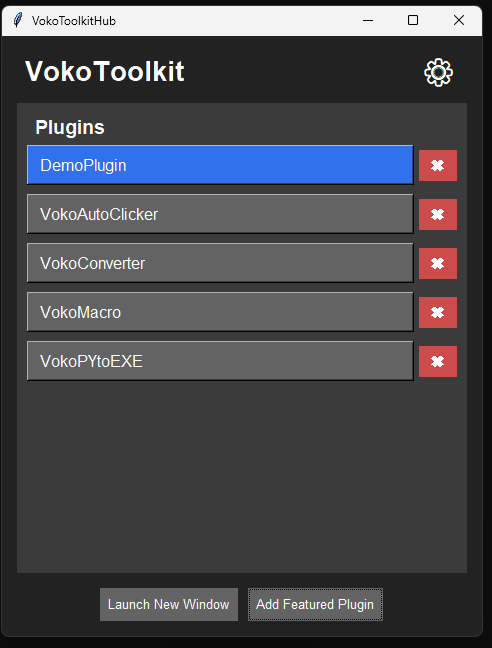Click the Plugins section heading
The height and width of the screenshot is (648, 492).
click(x=70, y=127)
